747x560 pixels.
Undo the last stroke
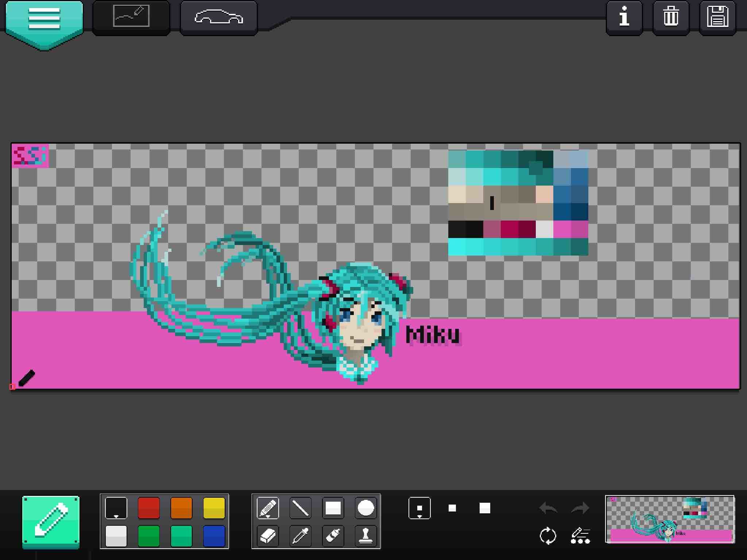click(548, 508)
